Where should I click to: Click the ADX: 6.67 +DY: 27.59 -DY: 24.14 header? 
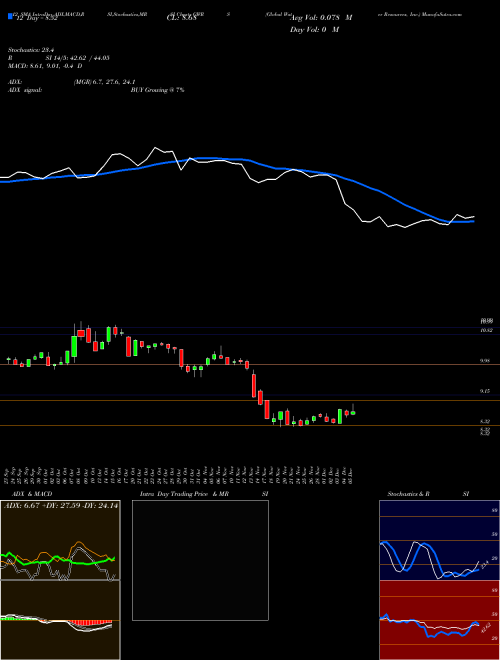pos(61,506)
